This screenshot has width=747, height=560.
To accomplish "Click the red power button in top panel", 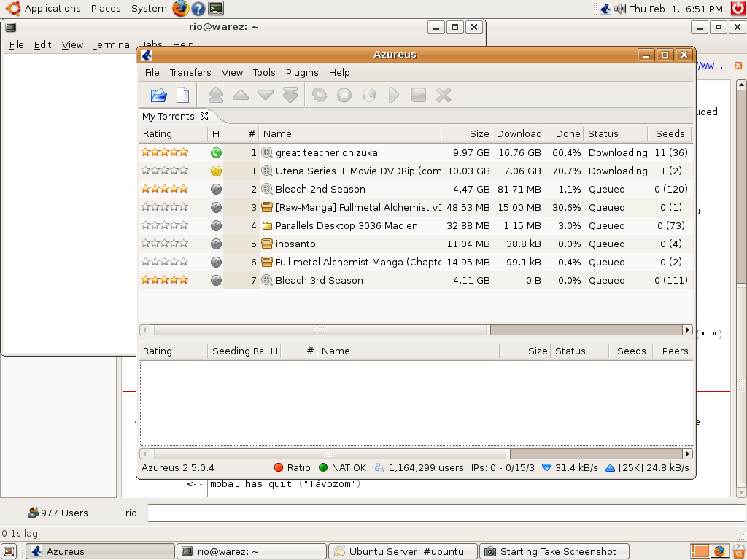I will 738,8.
